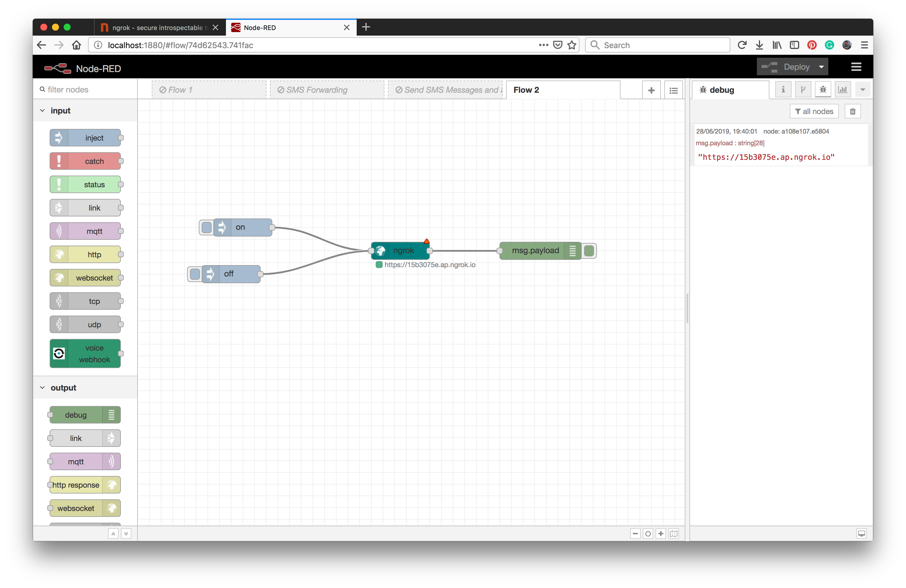This screenshot has width=906, height=588.
Task: Collapse the output palette category
Action: pyautogui.click(x=85, y=388)
